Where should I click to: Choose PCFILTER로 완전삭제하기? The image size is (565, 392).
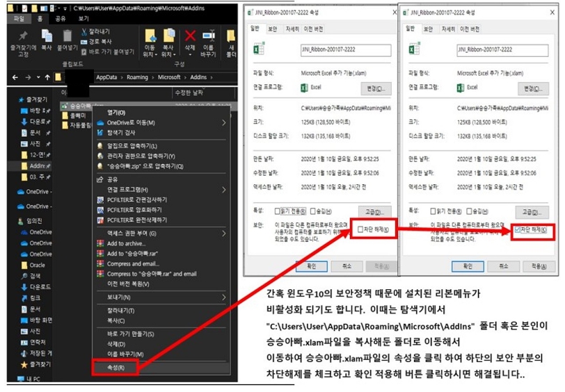point(161,220)
